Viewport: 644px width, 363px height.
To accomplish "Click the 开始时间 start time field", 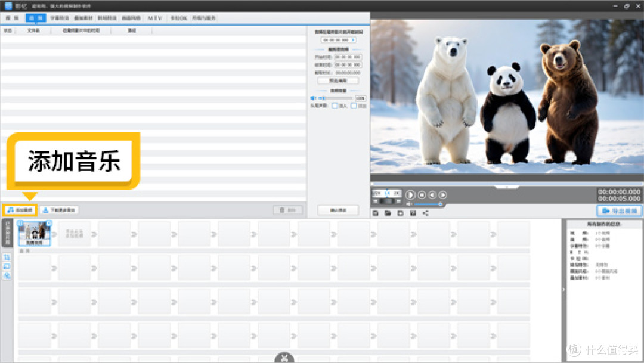I will (x=348, y=57).
